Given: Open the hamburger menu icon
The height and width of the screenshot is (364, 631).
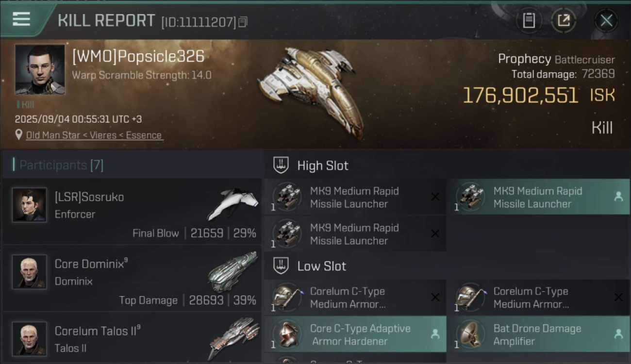Looking at the screenshot, I should [21, 19].
